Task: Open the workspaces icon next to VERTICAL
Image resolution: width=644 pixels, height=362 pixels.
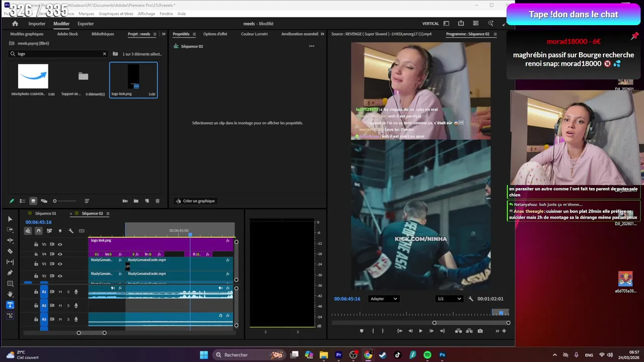Action: [x=446, y=23]
